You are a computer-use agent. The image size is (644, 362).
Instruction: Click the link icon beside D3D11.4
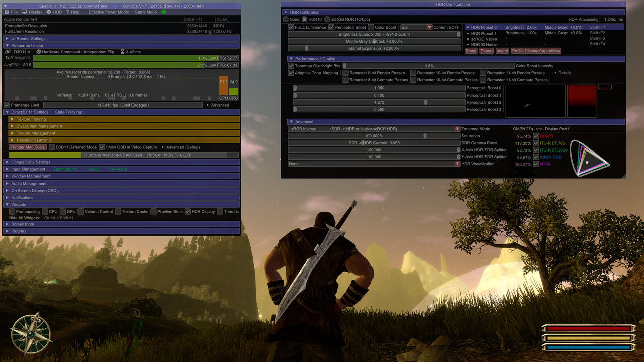[8, 52]
